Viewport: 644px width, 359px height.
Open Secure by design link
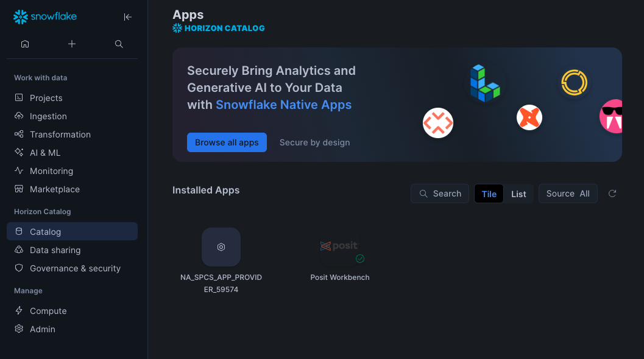click(314, 142)
